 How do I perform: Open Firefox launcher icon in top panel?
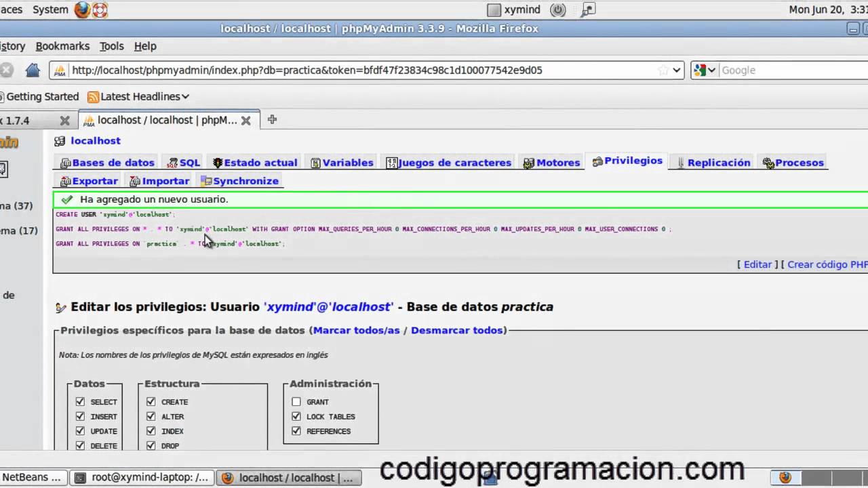pos(82,9)
